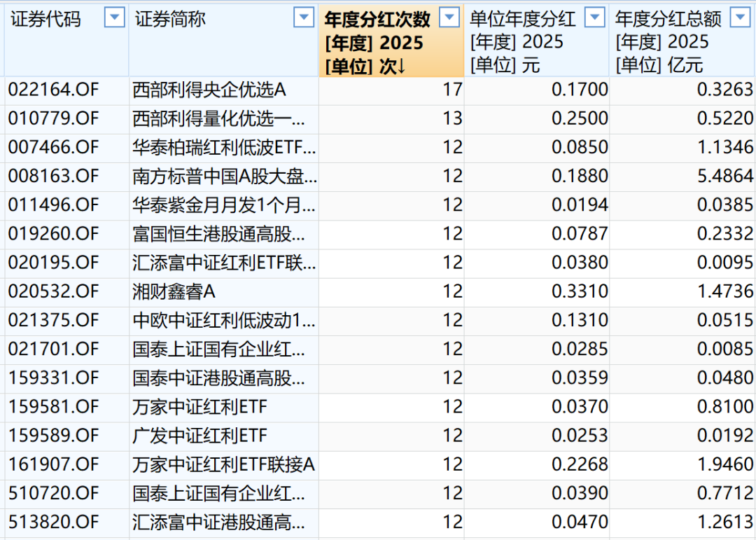Open filter dropdown on 证券简称 column
This screenshot has height=540, width=756.
point(304,18)
